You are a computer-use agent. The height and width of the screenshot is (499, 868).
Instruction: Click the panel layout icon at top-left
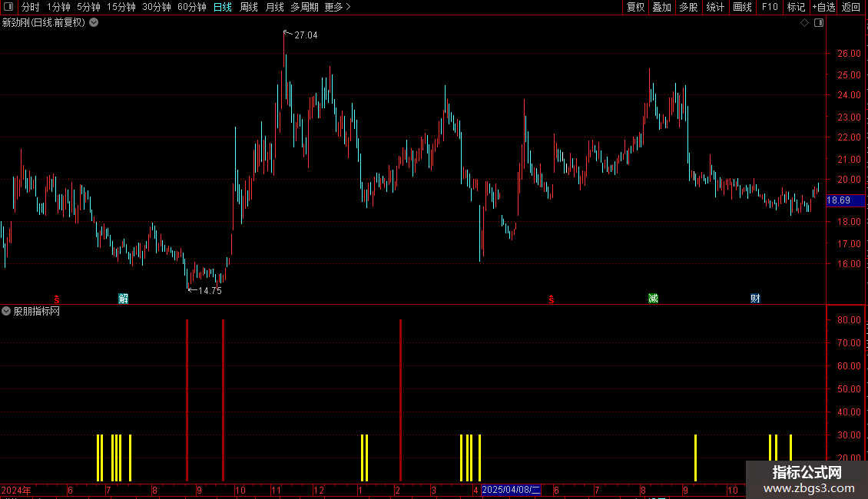(x=8, y=7)
